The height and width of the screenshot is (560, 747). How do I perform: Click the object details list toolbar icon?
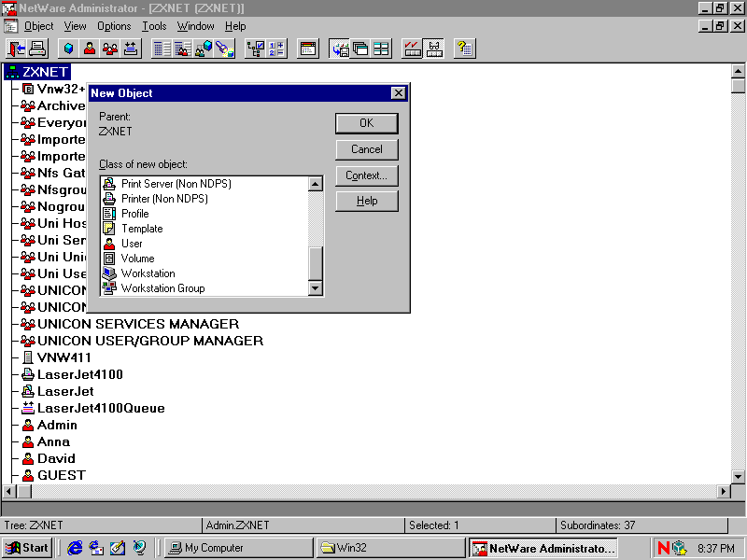click(x=162, y=49)
